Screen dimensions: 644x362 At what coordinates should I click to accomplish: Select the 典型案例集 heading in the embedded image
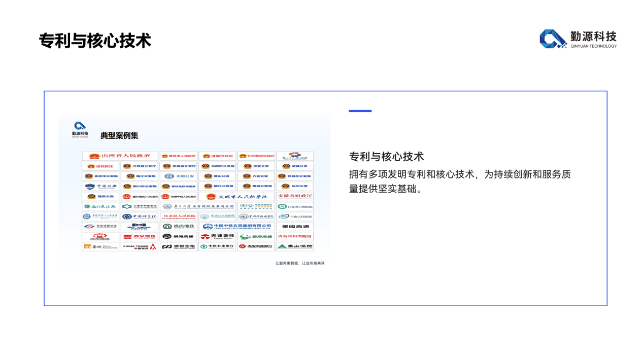pos(119,135)
